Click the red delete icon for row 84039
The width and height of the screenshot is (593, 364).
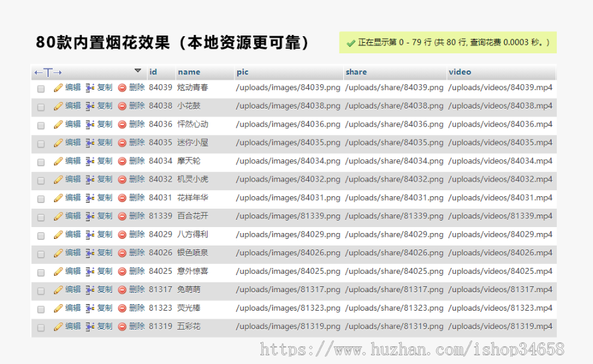122,88
